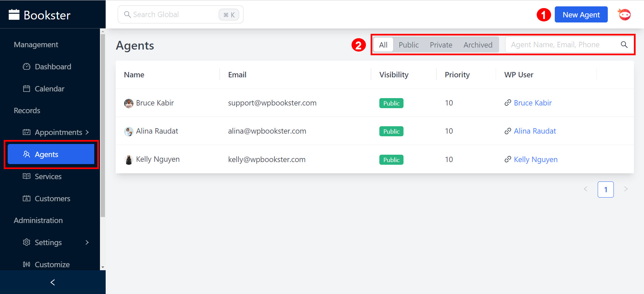
Task: Filter agents by the Public tab
Action: [409, 45]
